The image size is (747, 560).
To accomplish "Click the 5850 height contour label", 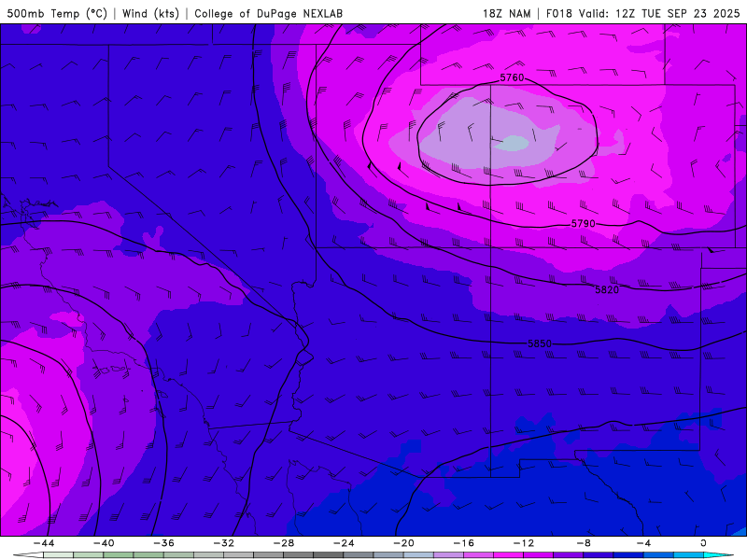I will pyautogui.click(x=540, y=343).
